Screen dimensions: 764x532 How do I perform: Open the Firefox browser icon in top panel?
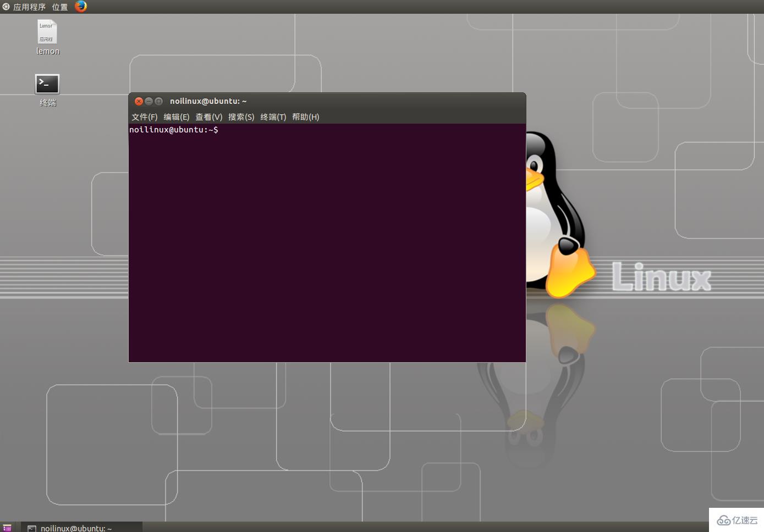coord(81,7)
